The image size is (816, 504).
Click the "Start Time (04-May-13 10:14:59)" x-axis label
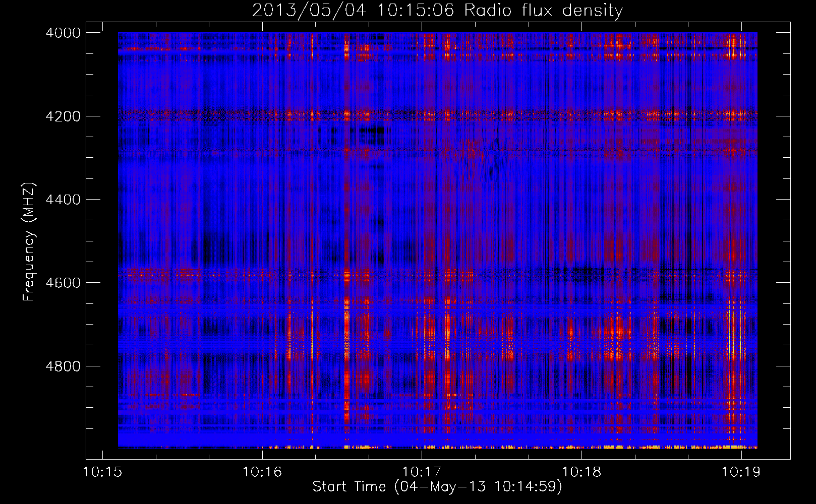[x=437, y=487]
